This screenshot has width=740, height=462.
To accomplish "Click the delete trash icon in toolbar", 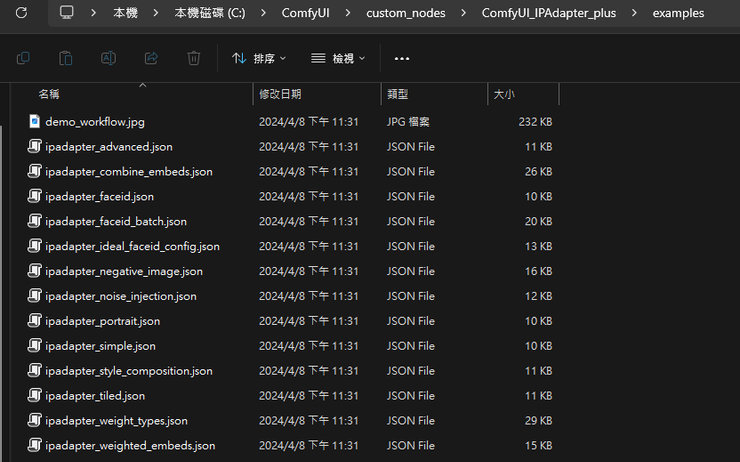I will tap(193, 59).
